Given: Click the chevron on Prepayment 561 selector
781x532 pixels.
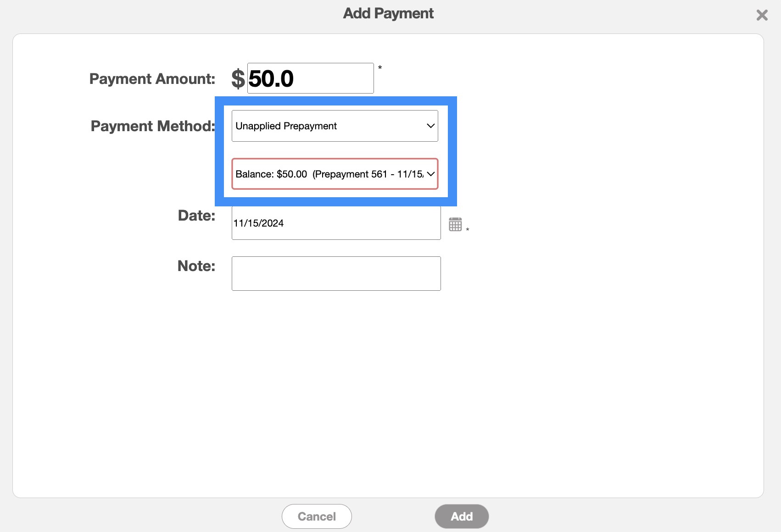Looking at the screenshot, I should 430,174.
